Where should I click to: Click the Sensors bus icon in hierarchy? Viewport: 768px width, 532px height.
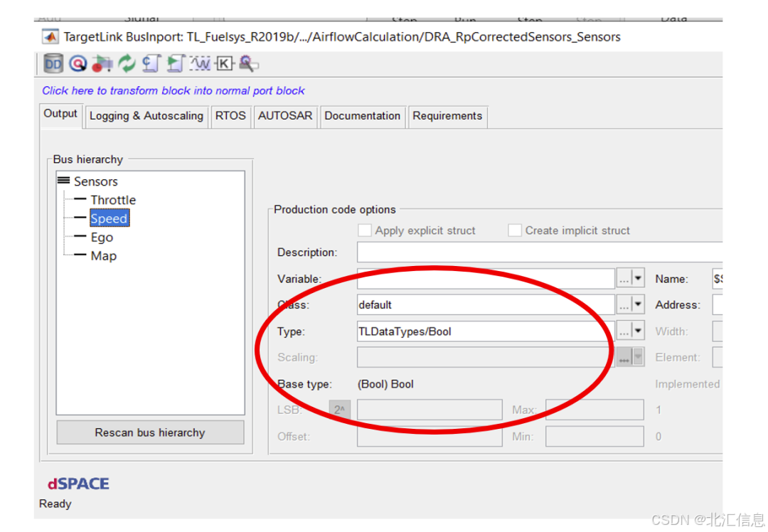coord(63,180)
